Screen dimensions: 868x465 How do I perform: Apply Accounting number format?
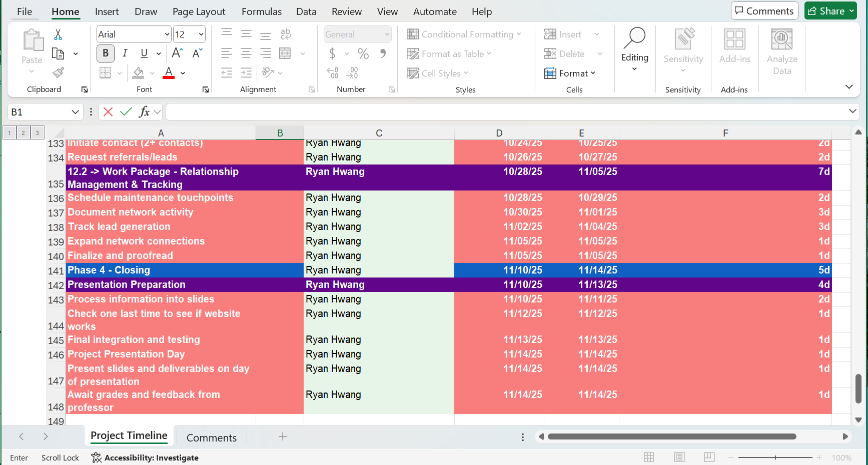tap(333, 53)
